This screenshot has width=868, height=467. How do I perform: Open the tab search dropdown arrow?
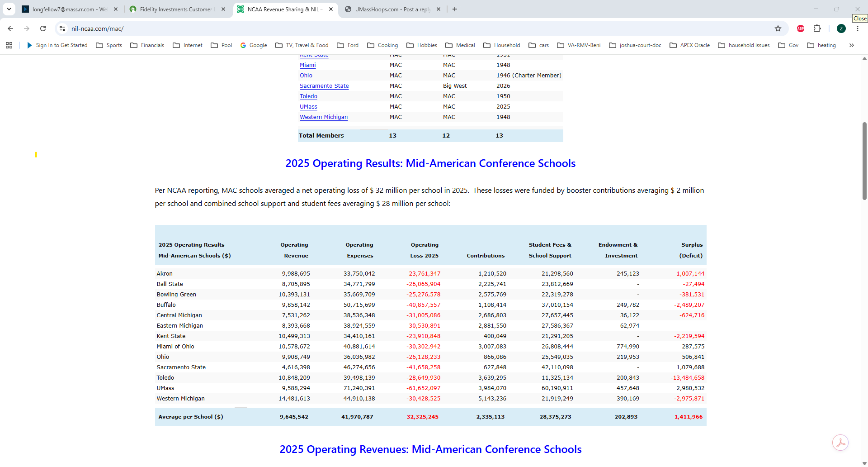tap(9, 9)
